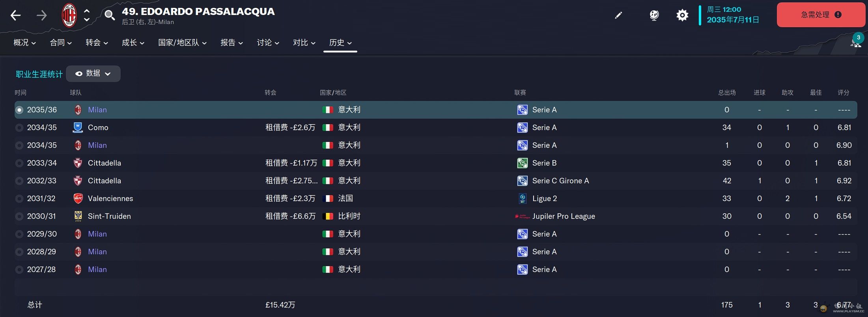Screen dimensions: 868x317
Task: Click the forward arrow navigation icon
Action: (41, 15)
